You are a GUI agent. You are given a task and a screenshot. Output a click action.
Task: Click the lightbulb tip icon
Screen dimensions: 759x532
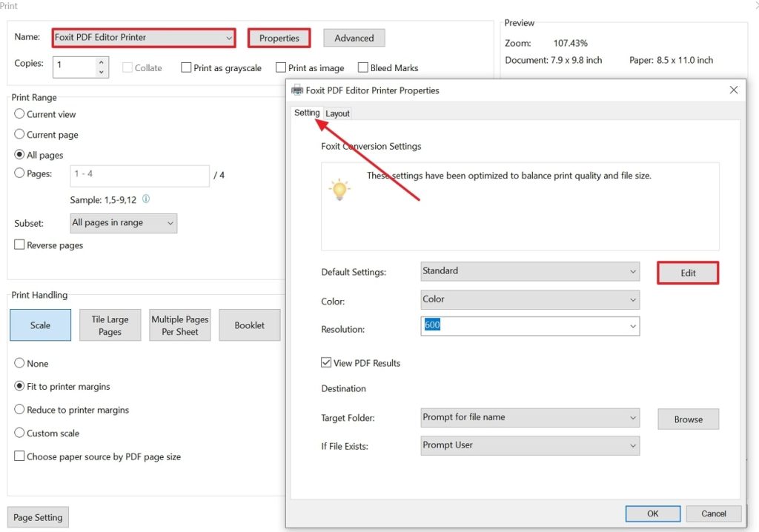pos(339,189)
